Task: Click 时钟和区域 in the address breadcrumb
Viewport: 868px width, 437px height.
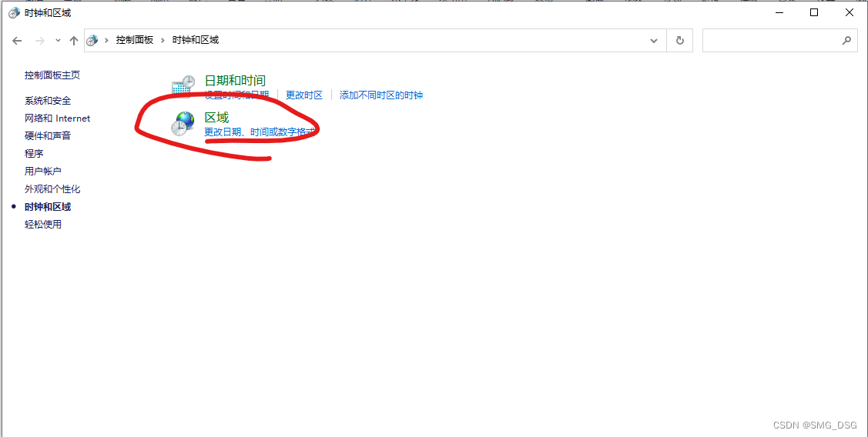Action: 196,40
